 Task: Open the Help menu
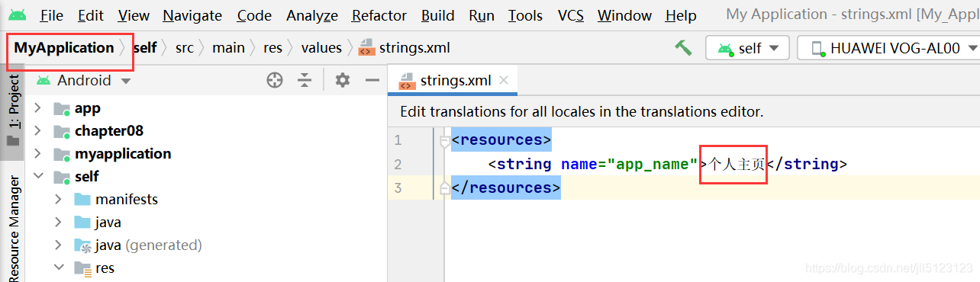point(681,15)
